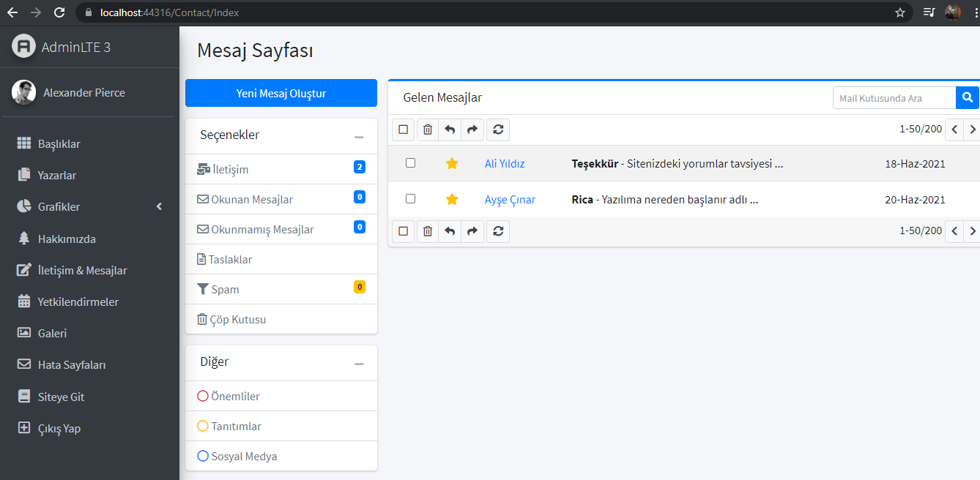Click the Mail Kutusunda Ara search field

coord(894,97)
